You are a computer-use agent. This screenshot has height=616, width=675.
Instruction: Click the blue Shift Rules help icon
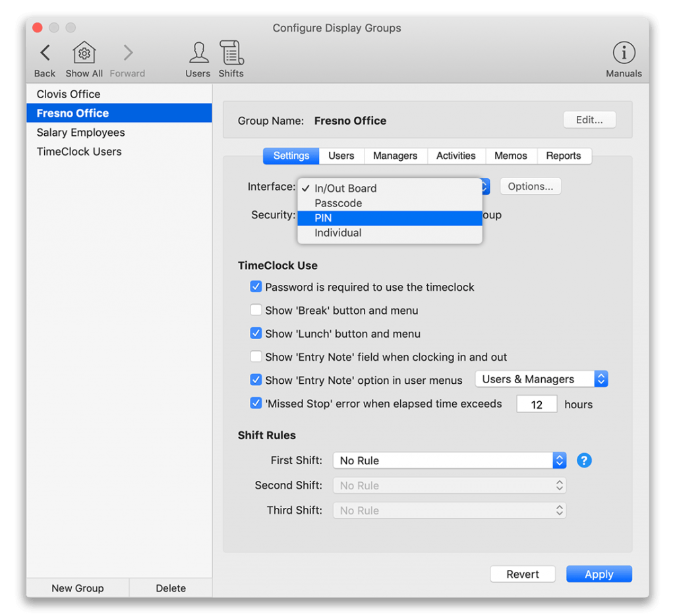(x=584, y=460)
